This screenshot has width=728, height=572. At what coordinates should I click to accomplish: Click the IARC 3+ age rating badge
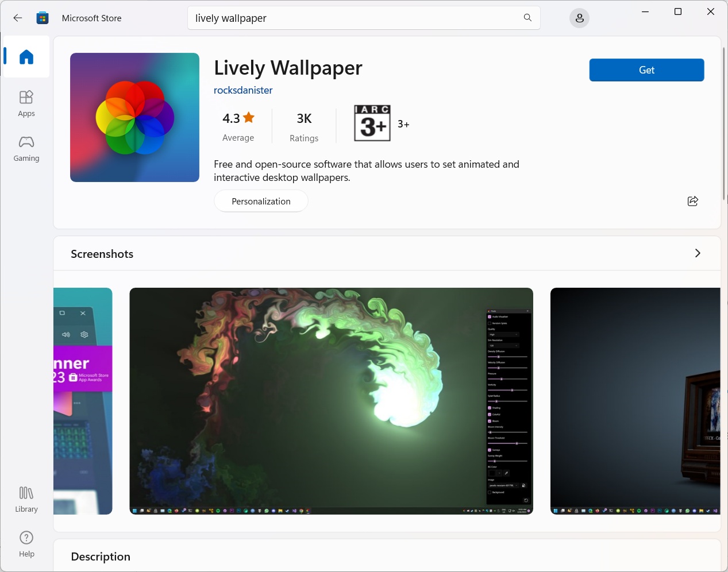click(x=372, y=123)
